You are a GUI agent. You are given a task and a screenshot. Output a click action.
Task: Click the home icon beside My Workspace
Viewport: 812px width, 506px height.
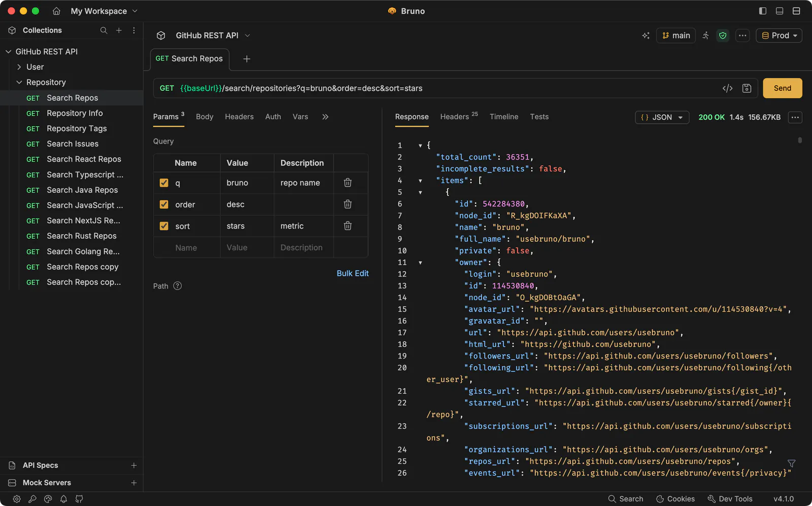56,11
